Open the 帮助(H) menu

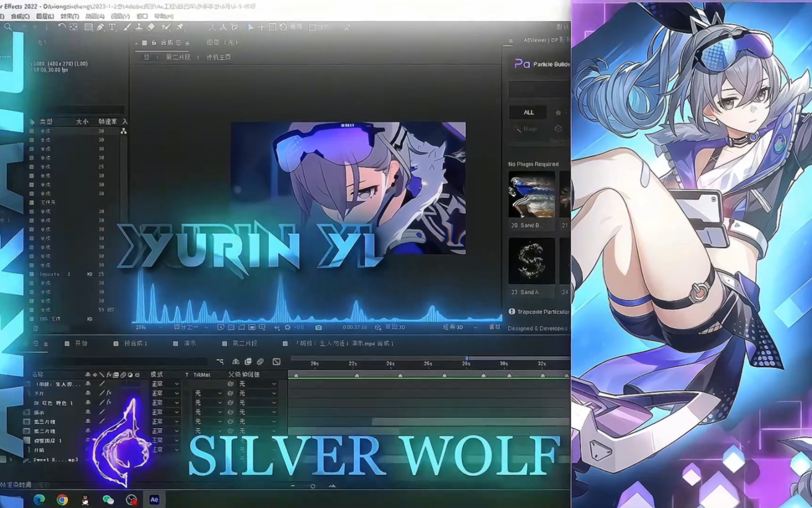click(163, 16)
